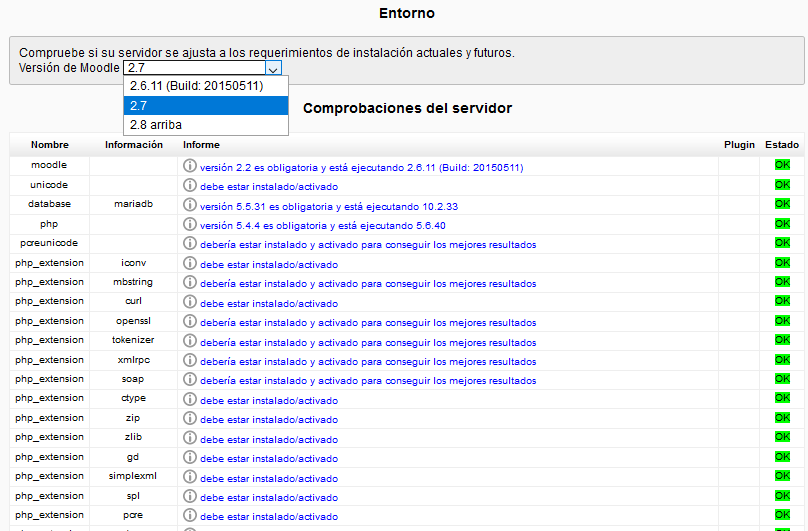Viewport: 808px width, 531px height.
Task: Click info icon in the mbstring extension row
Action: click(190, 283)
